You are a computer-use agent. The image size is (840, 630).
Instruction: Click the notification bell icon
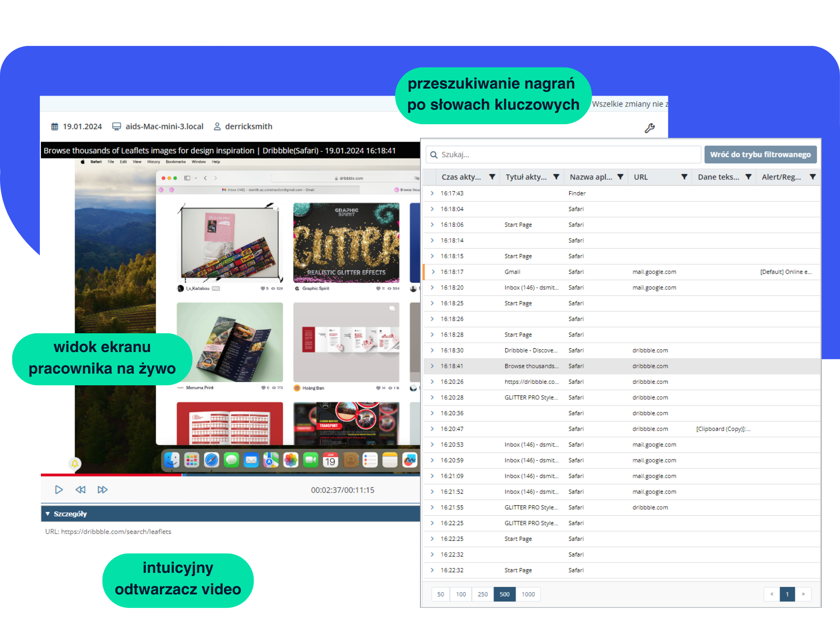point(75,464)
